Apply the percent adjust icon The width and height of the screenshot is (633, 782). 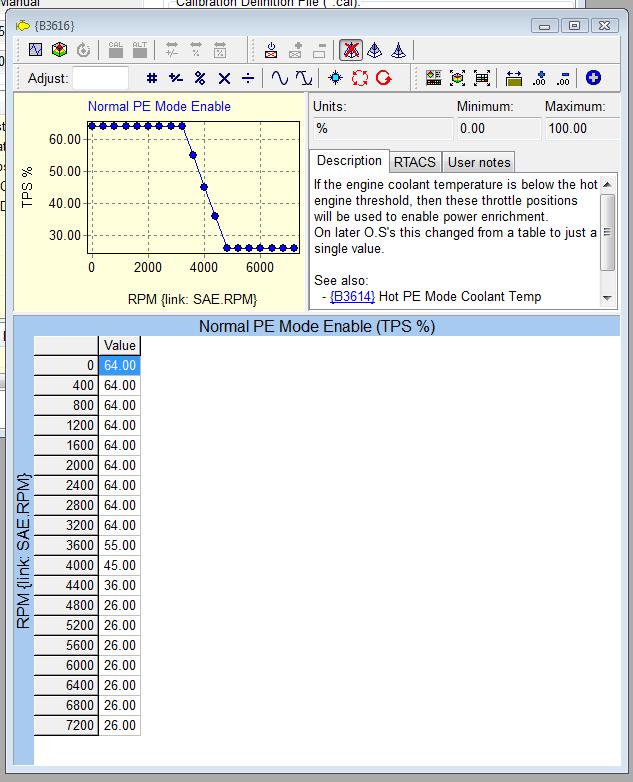pos(200,78)
